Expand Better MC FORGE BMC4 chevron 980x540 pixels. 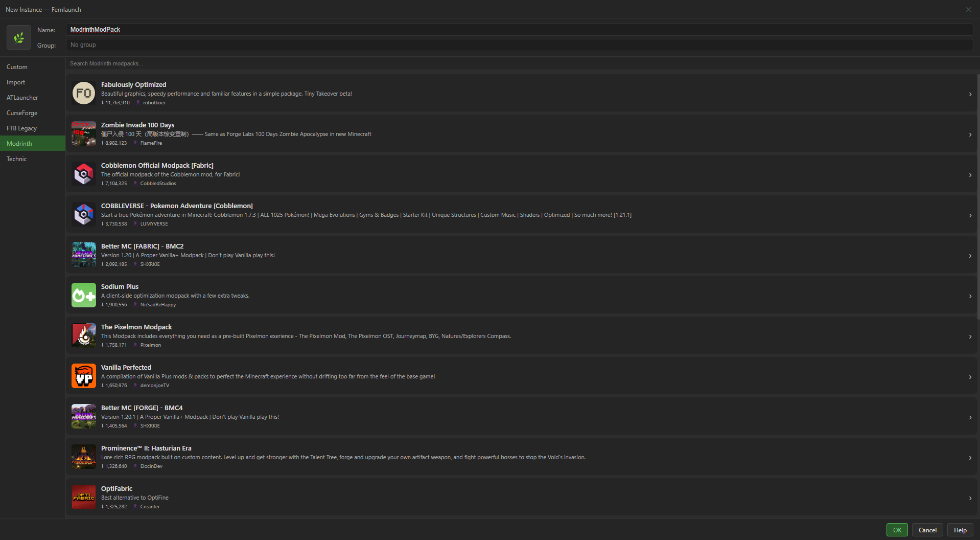pyautogui.click(x=970, y=417)
